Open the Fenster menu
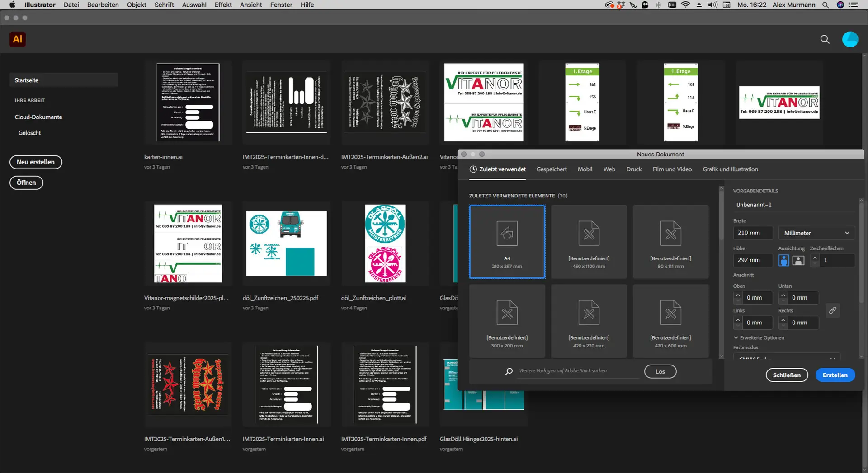Viewport: 868px width, 473px height. [281, 5]
